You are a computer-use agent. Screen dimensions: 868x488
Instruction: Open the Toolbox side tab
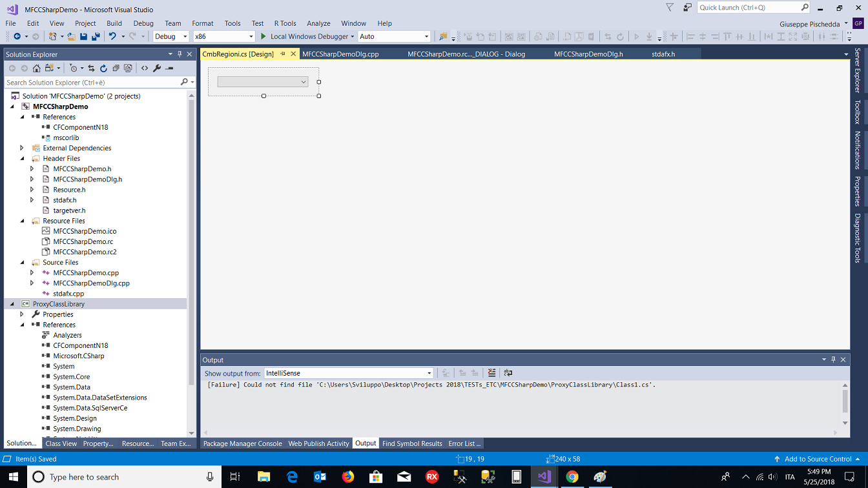pyautogui.click(x=858, y=112)
